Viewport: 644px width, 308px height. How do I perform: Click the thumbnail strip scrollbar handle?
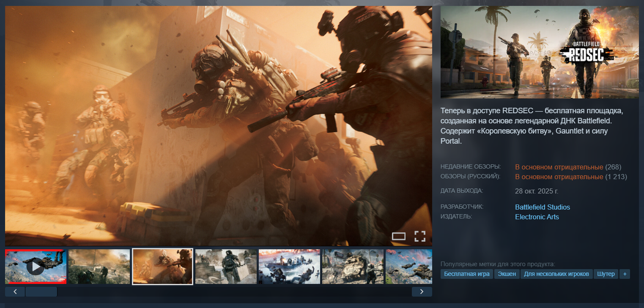[41, 292]
